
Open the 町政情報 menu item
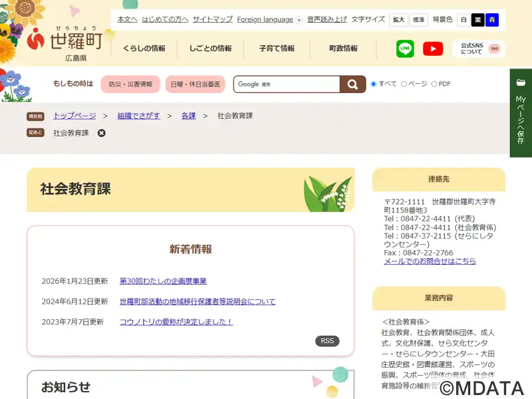(343, 49)
